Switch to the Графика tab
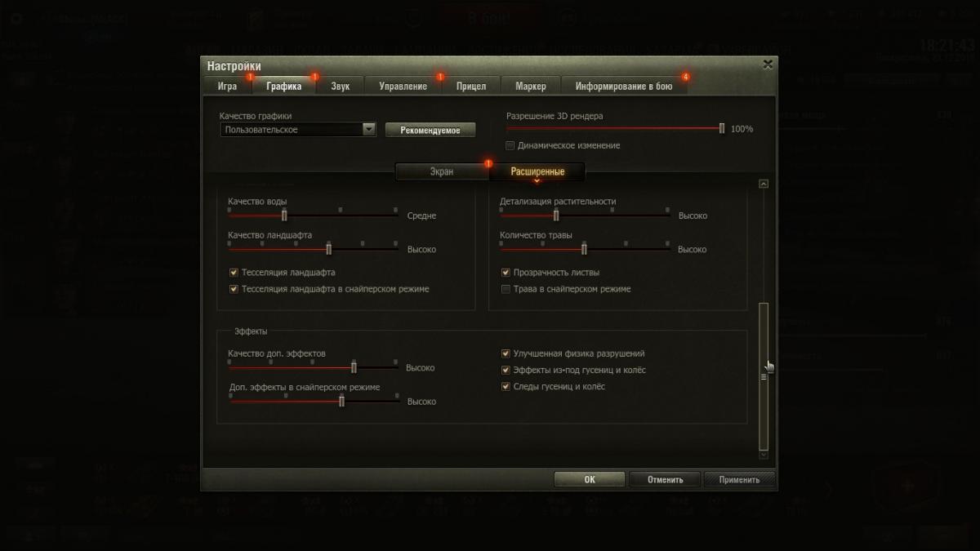The image size is (980, 551). click(283, 86)
